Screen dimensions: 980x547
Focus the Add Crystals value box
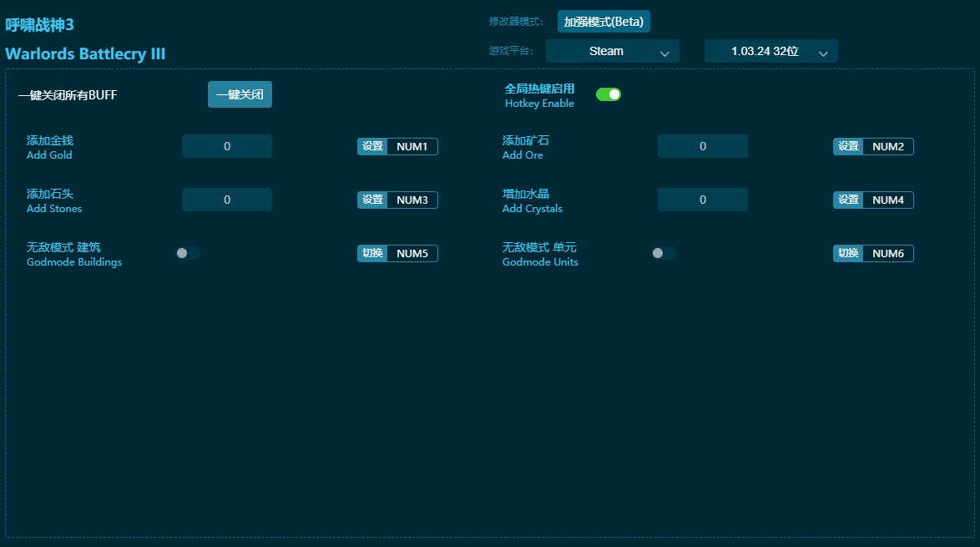pos(702,200)
